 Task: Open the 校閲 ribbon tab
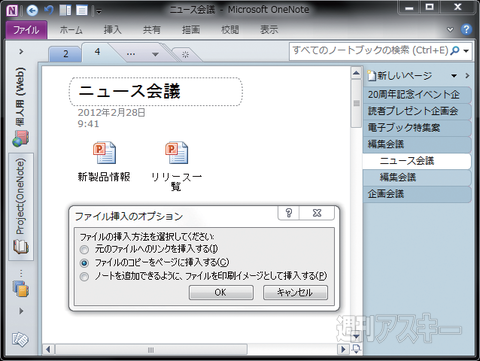click(x=230, y=30)
